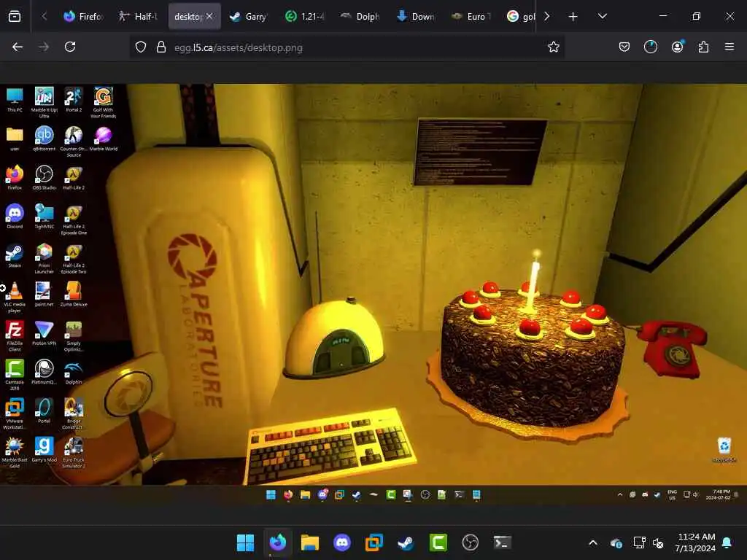Reload the current page

click(70, 47)
